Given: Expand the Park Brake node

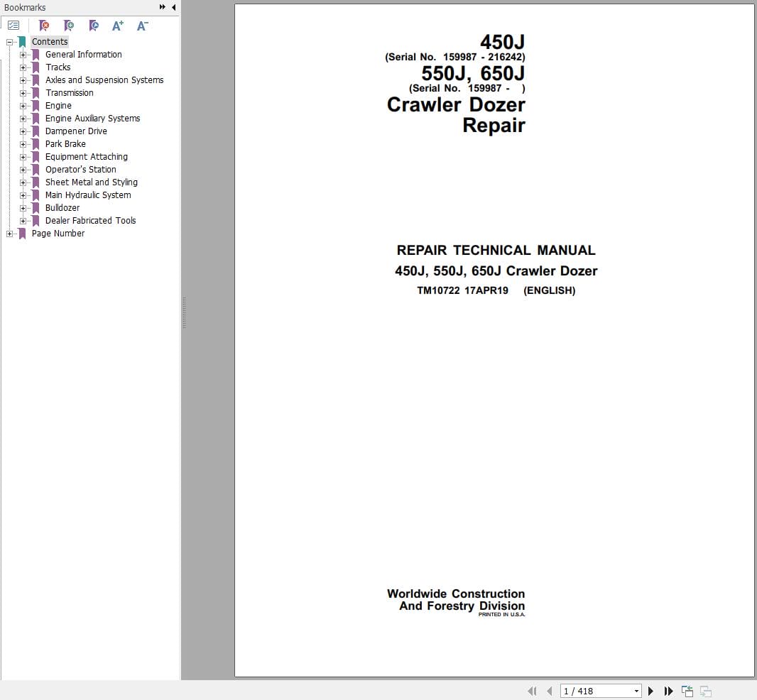Looking at the screenshot, I should click(23, 144).
